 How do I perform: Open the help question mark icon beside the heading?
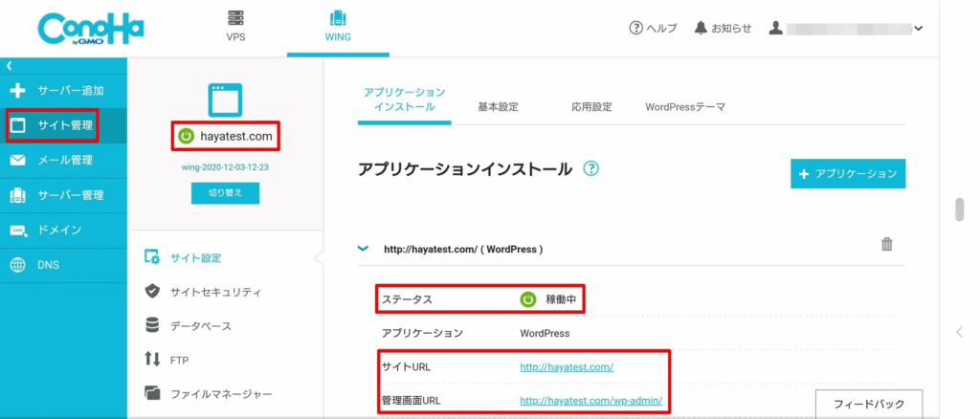coord(591,169)
